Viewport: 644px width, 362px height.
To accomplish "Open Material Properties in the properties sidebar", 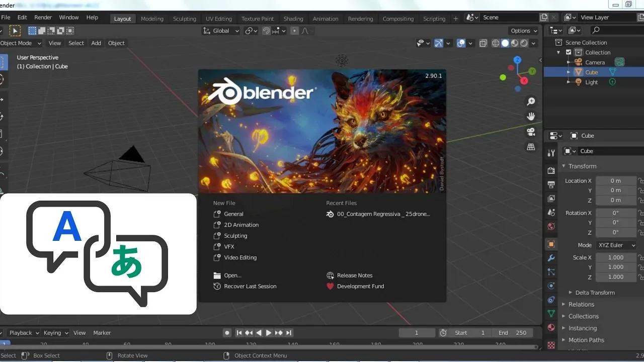I will [551, 327].
